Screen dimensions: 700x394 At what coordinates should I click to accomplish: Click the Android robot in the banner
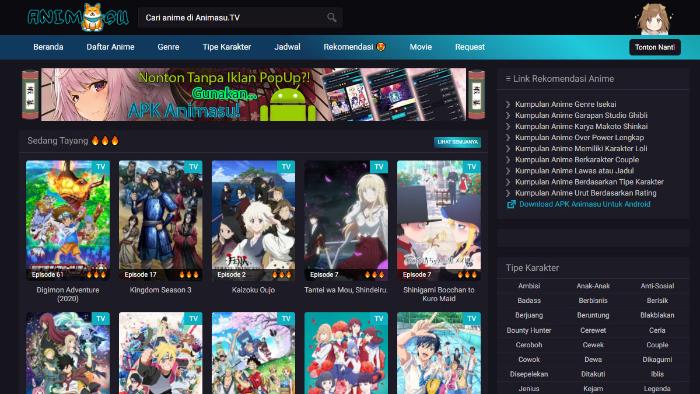(288, 104)
